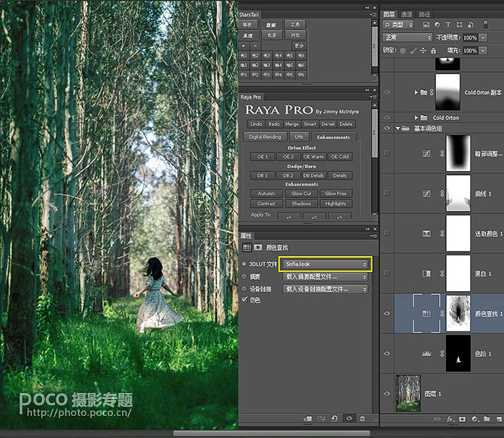The width and height of the screenshot is (504, 438).
Task: Reset adjustment defaults icon in Properties panel
Action: pos(334,418)
